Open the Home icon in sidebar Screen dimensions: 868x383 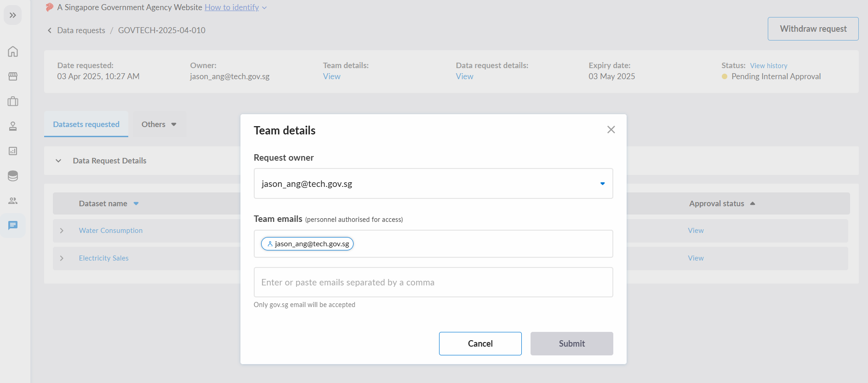[x=13, y=52]
